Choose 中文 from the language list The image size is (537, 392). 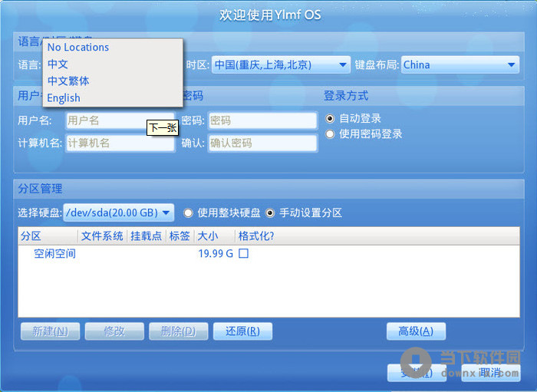tap(58, 64)
